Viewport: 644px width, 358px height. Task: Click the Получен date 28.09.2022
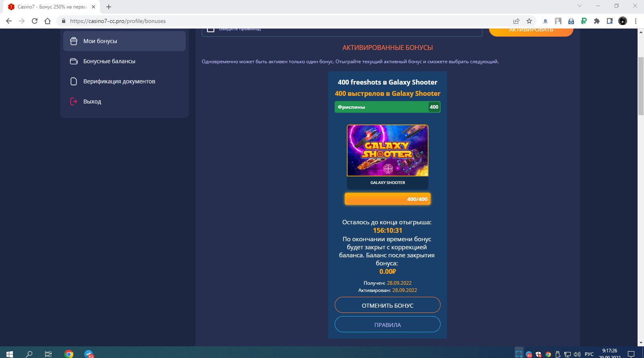pos(399,283)
